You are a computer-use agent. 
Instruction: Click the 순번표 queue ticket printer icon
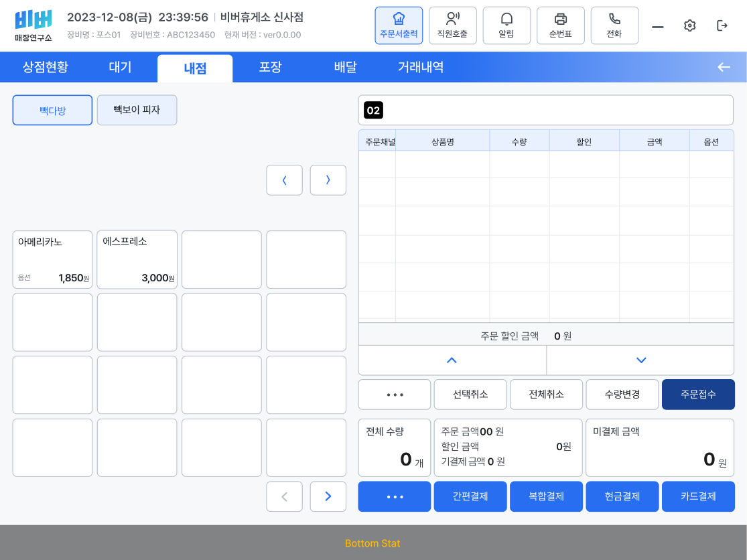[x=561, y=25]
